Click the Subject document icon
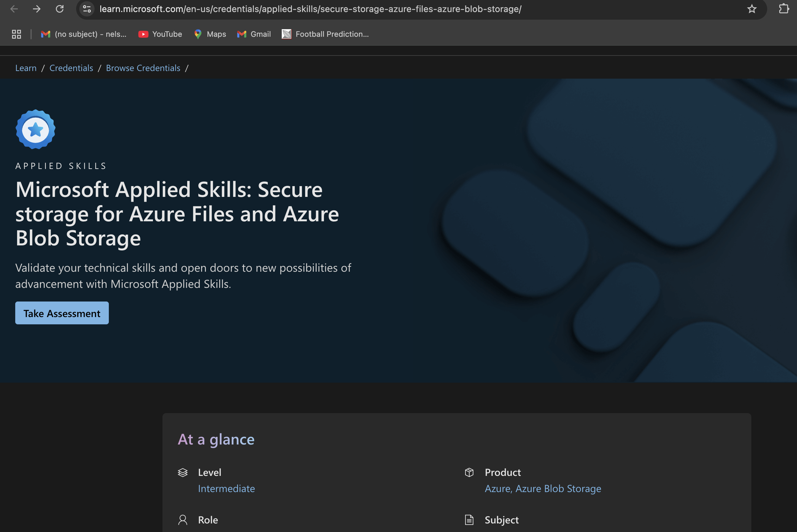797x532 pixels. coord(469,520)
